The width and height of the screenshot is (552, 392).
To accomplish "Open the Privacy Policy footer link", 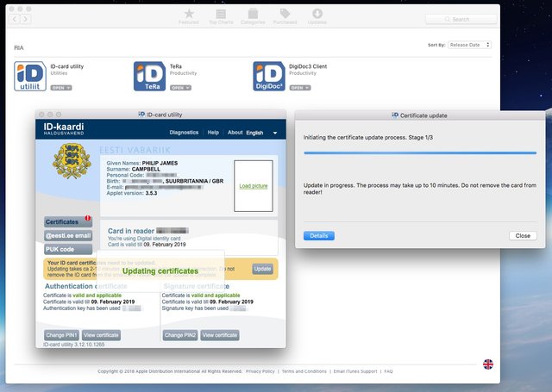I will 260,371.
